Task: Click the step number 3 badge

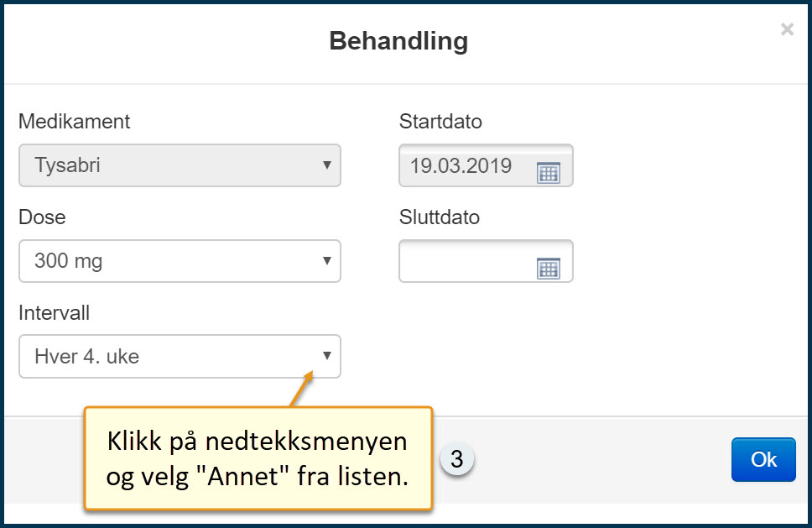Action: click(456, 460)
